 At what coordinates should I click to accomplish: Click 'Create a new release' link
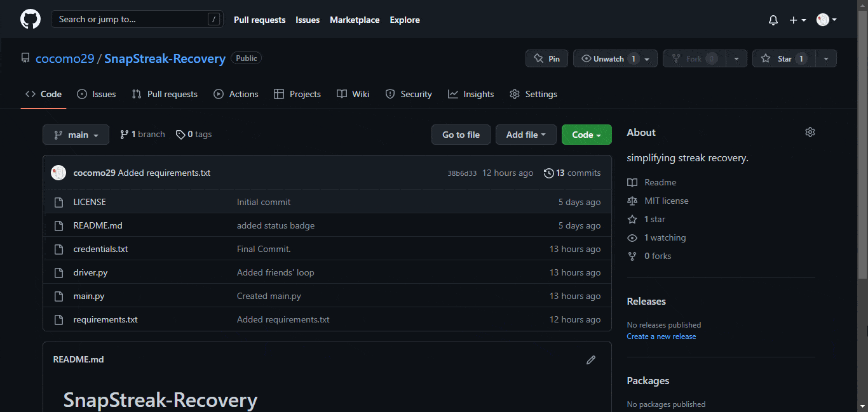tap(661, 336)
